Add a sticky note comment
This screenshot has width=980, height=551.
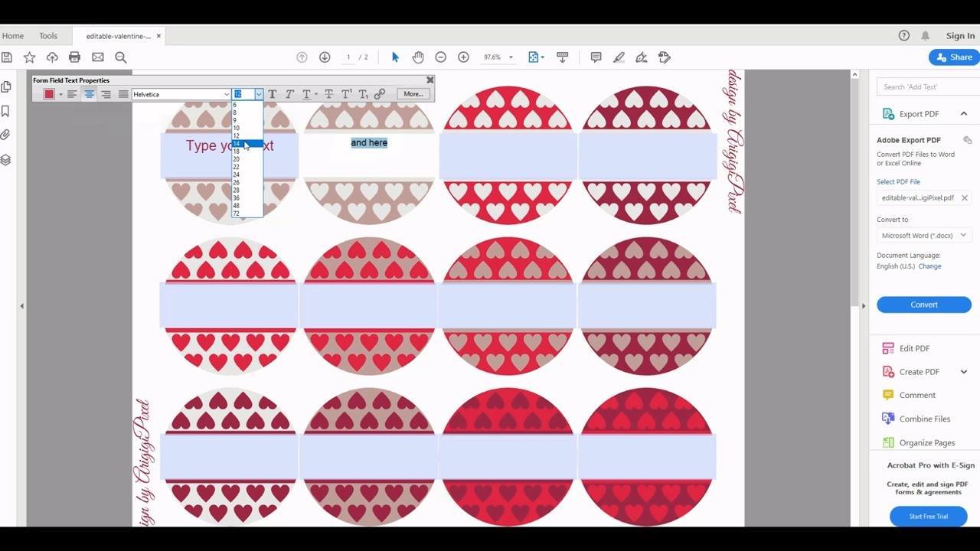coord(596,57)
